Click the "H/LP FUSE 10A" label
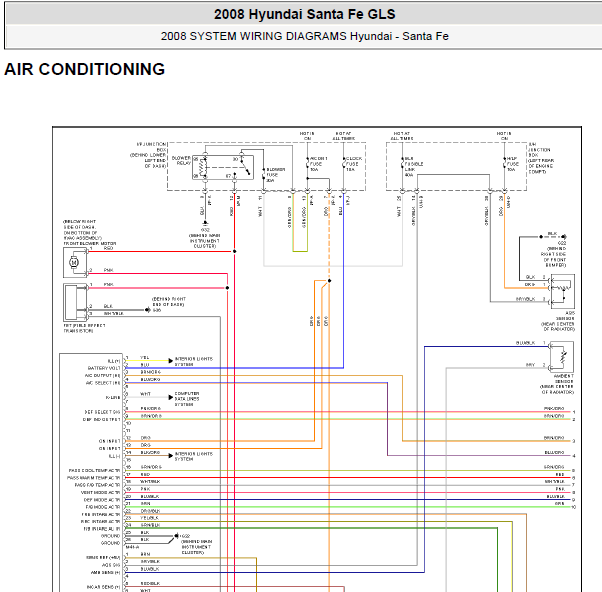This screenshot has height=592, width=602. (x=512, y=164)
